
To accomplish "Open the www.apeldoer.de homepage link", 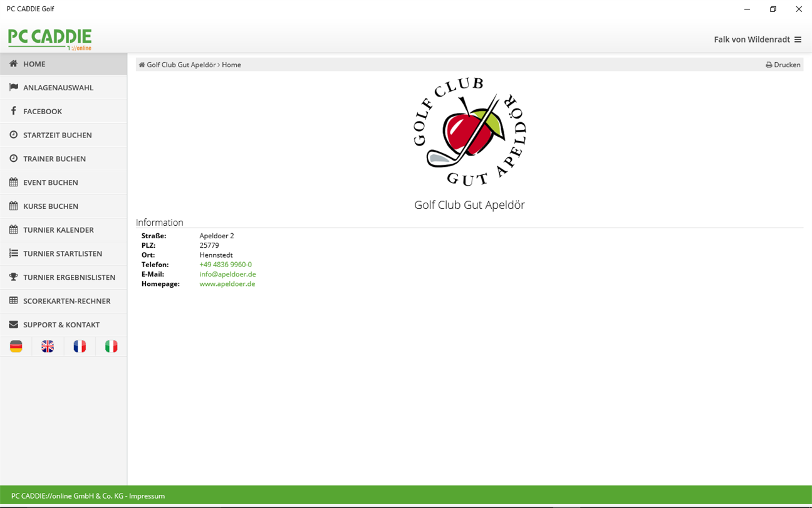I will (x=227, y=283).
